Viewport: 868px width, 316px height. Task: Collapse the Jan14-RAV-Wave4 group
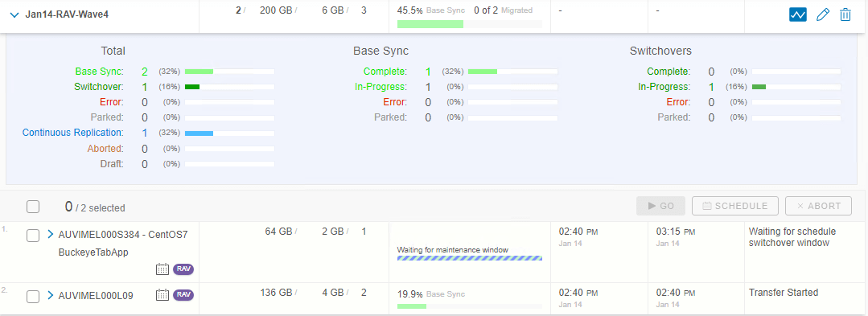[x=14, y=14]
